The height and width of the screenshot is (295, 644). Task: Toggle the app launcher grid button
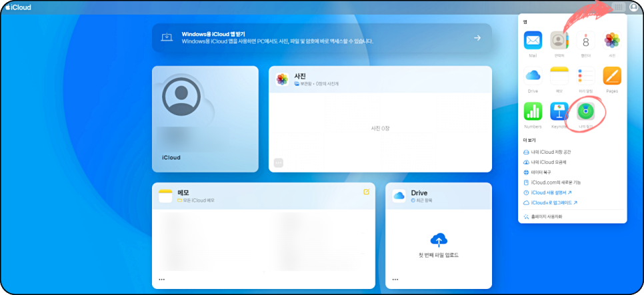(x=618, y=7)
